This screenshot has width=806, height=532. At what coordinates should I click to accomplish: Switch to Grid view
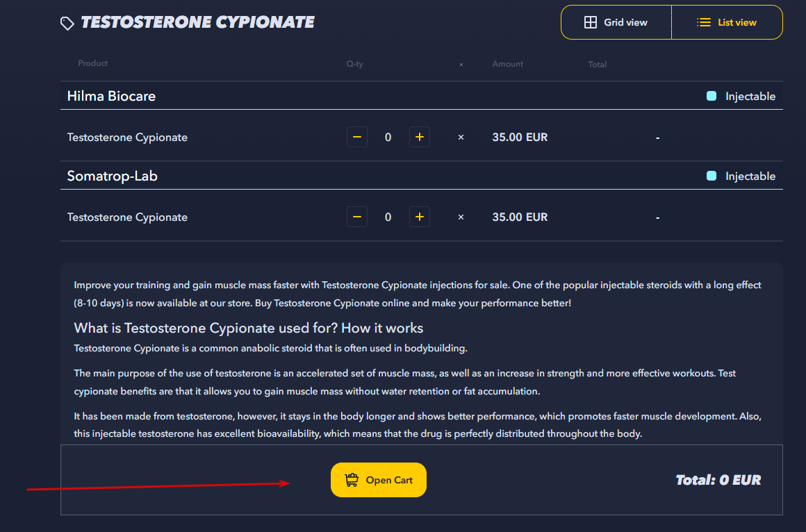[x=616, y=22]
